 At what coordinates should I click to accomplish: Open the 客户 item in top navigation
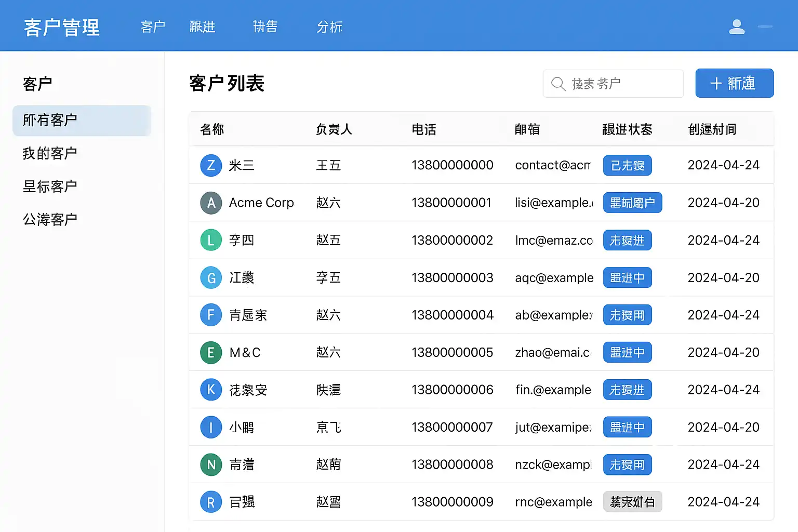153,26
